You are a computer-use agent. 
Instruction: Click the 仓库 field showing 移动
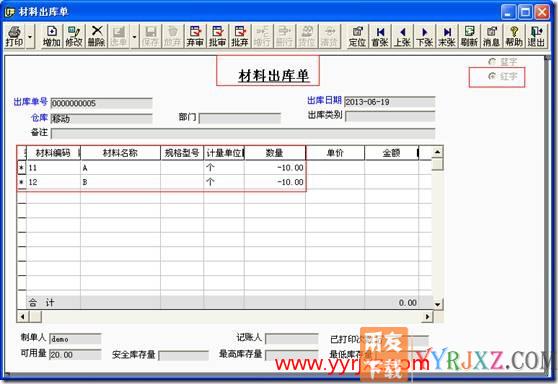coord(101,119)
